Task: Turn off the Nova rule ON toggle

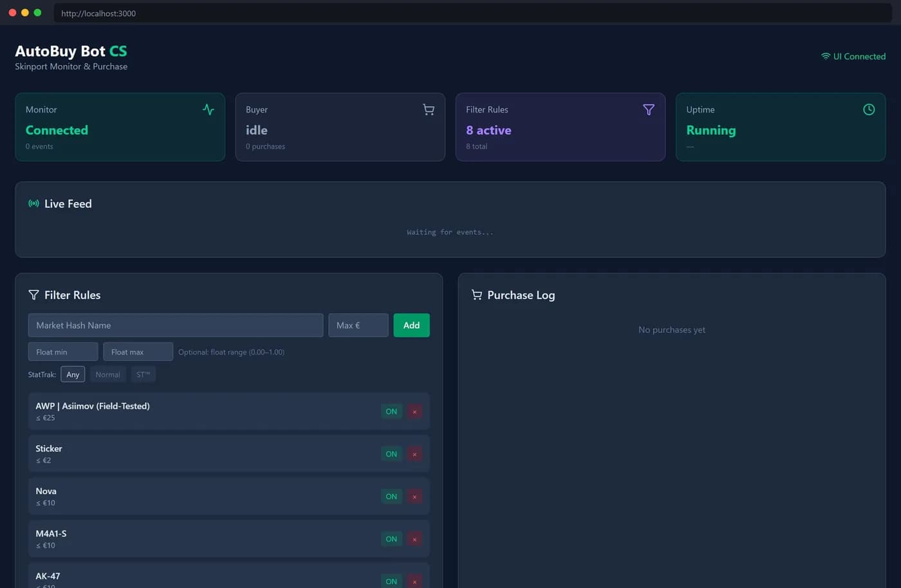Action: (x=391, y=496)
